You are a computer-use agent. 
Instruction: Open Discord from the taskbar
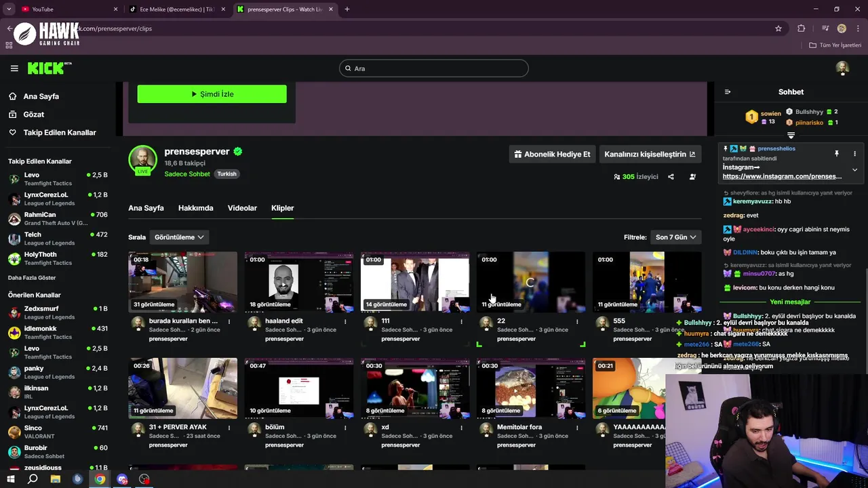[122, 479]
